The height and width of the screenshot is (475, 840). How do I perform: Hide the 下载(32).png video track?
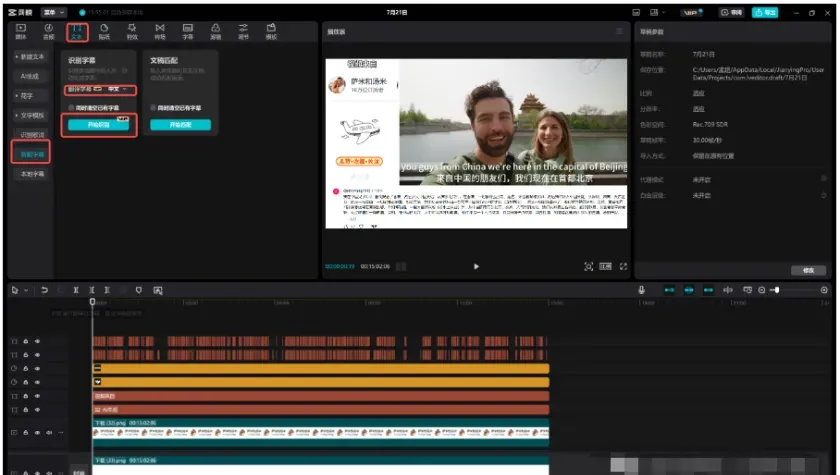click(x=38, y=433)
